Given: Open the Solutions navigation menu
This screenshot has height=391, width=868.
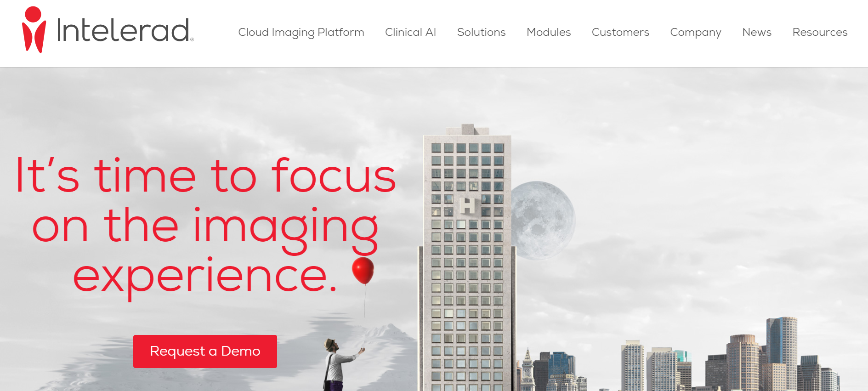Looking at the screenshot, I should [481, 32].
